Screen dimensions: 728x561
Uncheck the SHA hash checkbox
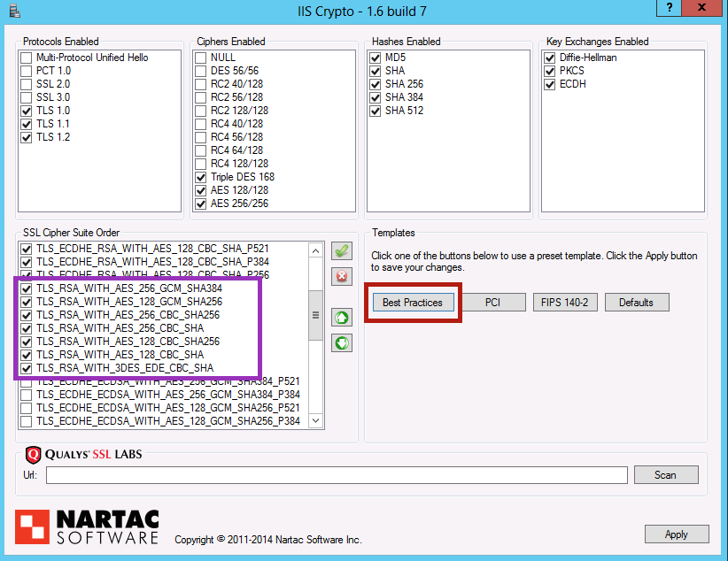click(x=376, y=71)
